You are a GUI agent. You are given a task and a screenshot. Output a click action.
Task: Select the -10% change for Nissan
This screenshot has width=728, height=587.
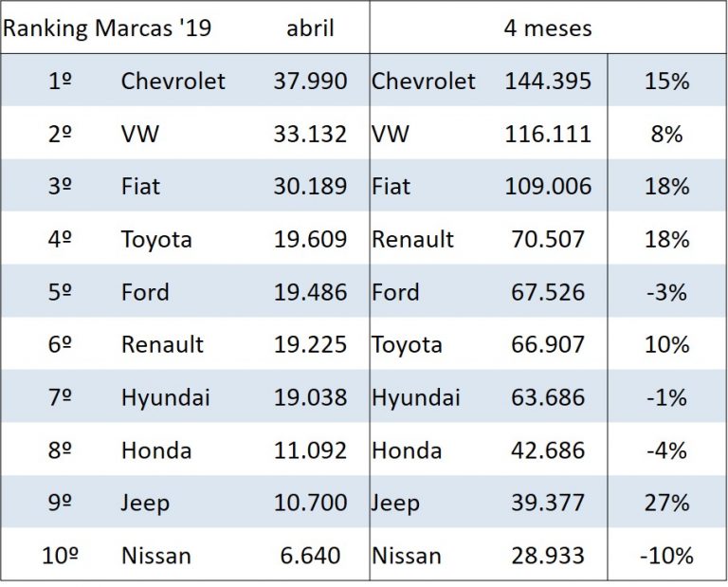pyautogui.click(x=664, y=555)
